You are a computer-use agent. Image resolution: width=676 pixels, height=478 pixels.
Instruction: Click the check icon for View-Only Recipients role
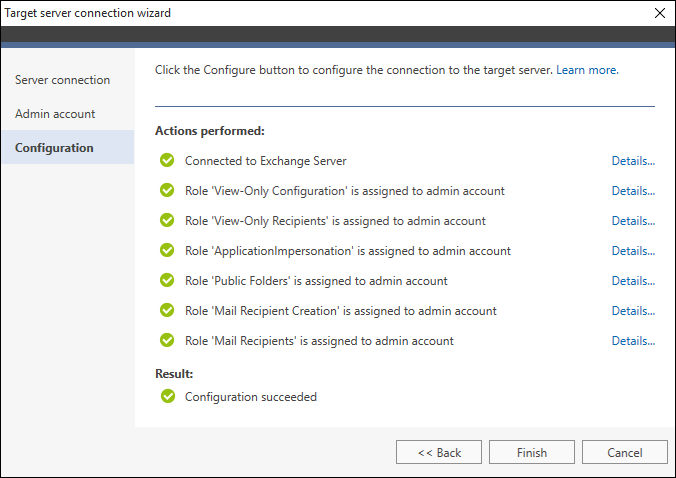pyautogui.click(x=167, y=220)
